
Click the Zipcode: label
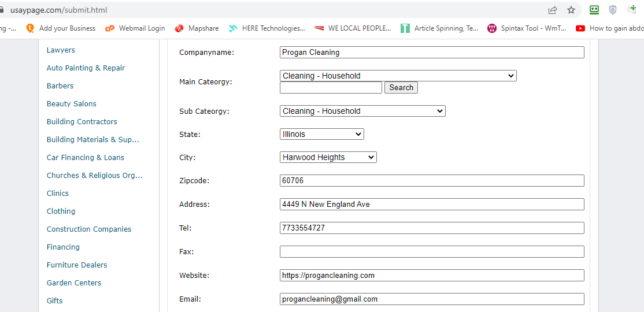pos(194,181)
